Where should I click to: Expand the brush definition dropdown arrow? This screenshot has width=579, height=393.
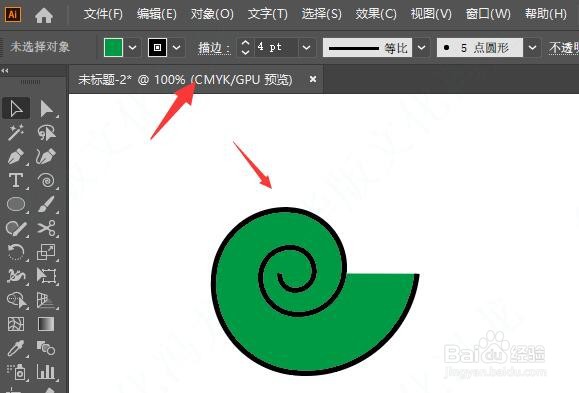tap(532, 48)
